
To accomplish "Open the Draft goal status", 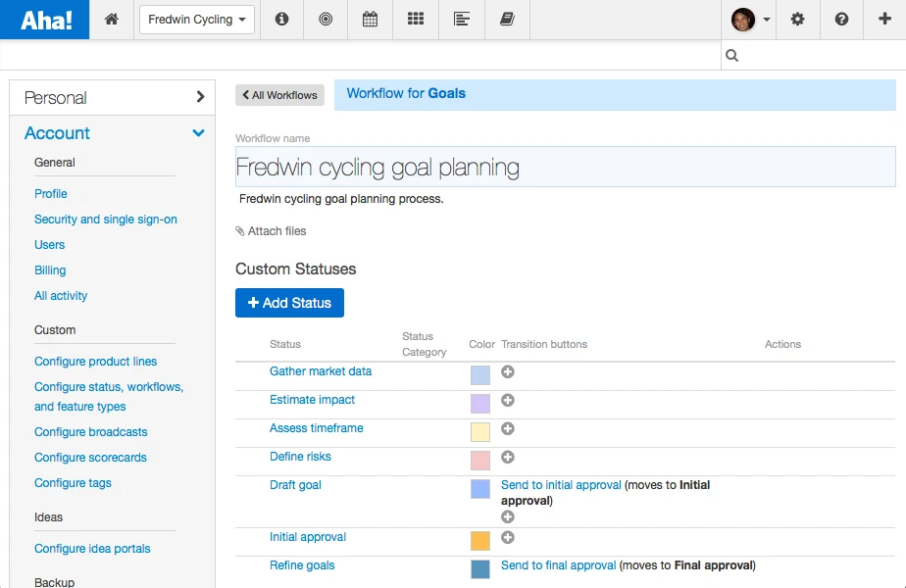I will 295,484.
